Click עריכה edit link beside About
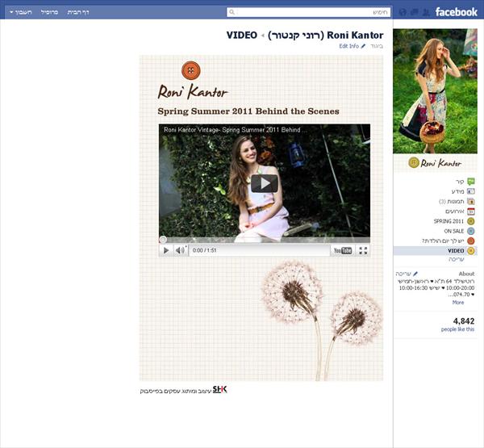Image resolution: width=484 pixels, height=448 pixels. [x=403, y=274]
